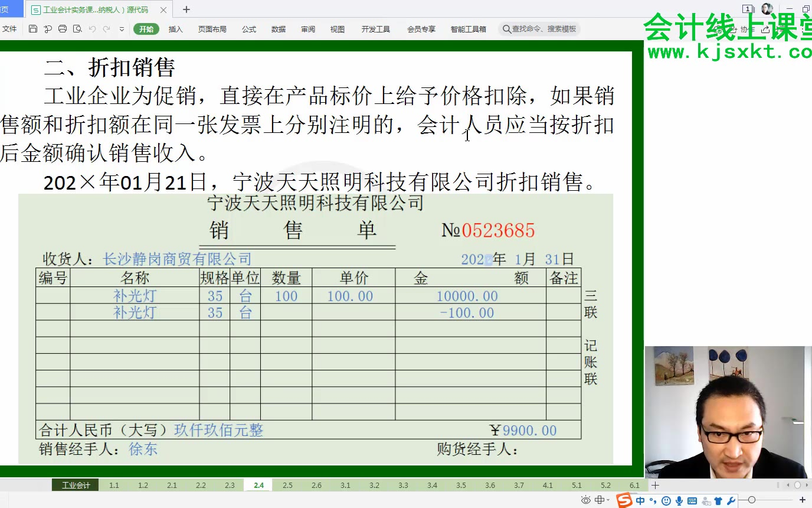
Task: Add a new sheet with plus button
Action: point(655,485)
